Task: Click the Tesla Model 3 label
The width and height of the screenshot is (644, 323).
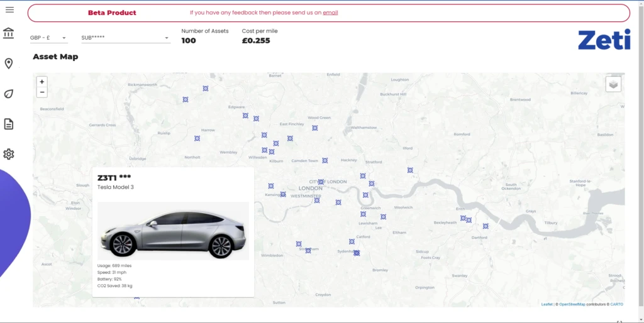Action: (116, 187)
